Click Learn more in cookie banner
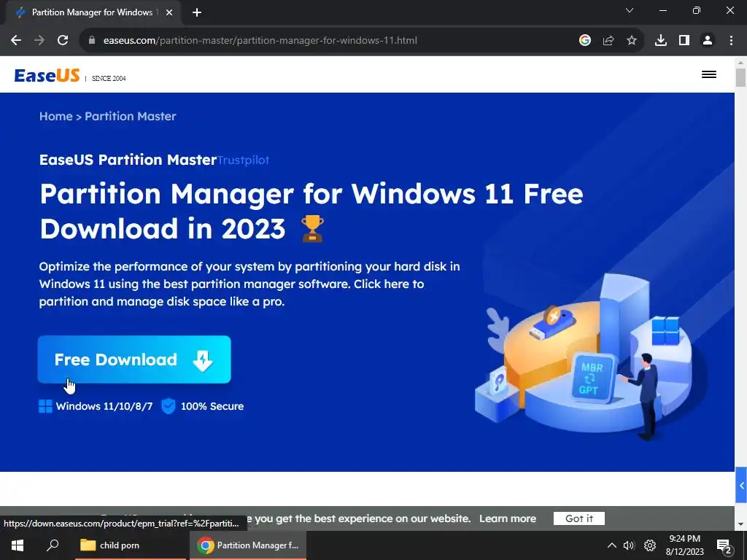This screenshot has height=560, width=747. [508, 518]
